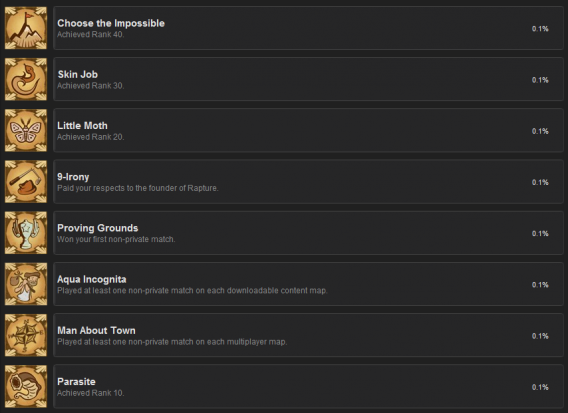Select the Man About Town title
The height and width of the screenshot is (413, 568).
click(x=96, y=330)
